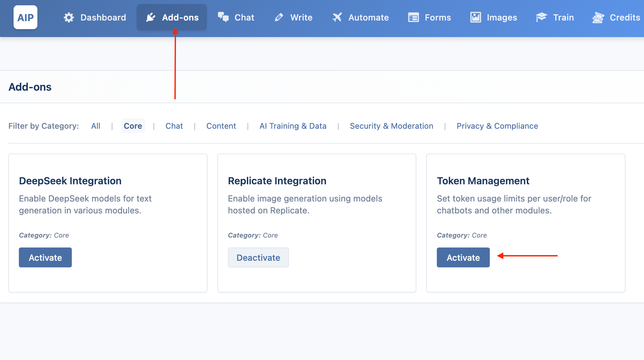Open Dashboard via gear icon
The width and height of the screenshot is (644, 360).
tap(69, 17)
